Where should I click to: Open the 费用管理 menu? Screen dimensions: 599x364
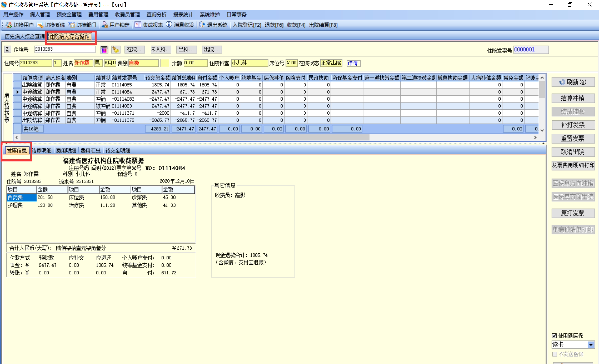pyautogui.click(x=98, y=14)
